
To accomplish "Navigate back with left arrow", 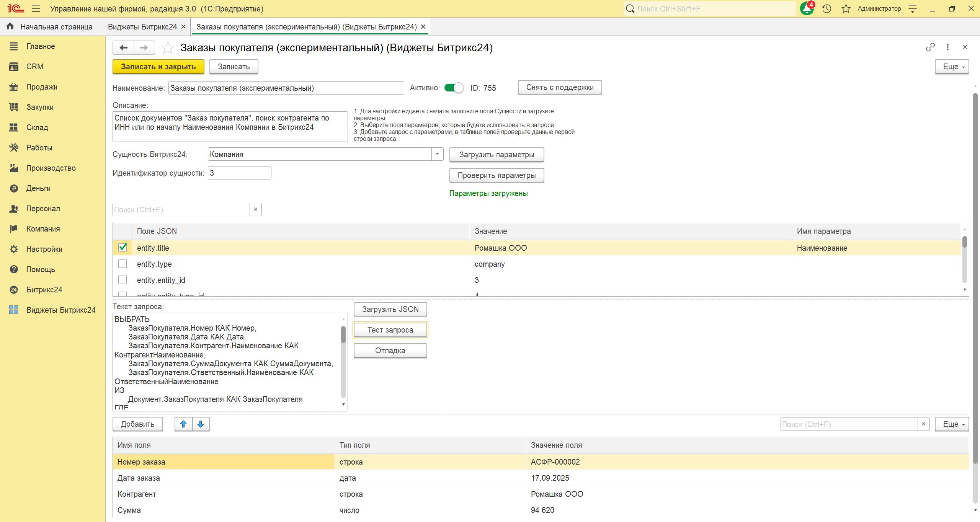I will click(x=123, y=47).
